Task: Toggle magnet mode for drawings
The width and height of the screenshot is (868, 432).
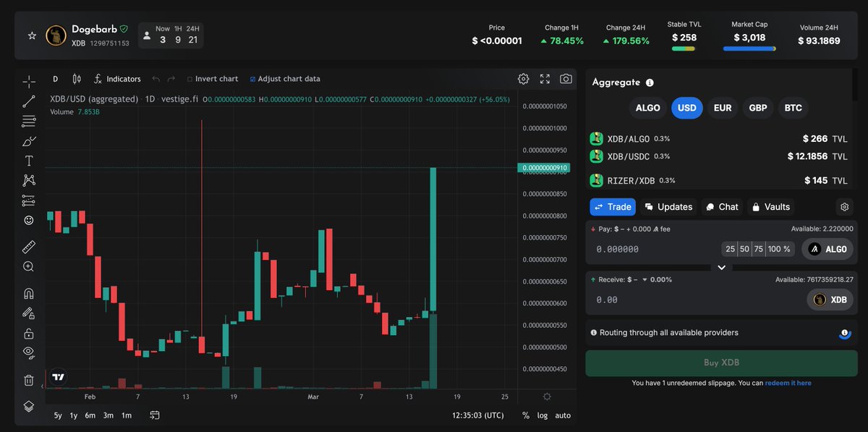Action: pos(28,294)
